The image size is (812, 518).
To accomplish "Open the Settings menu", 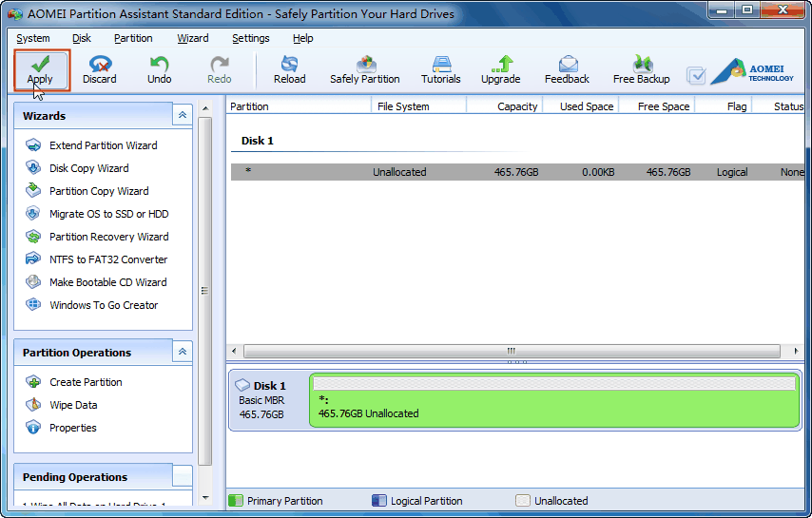I will 251,38.
